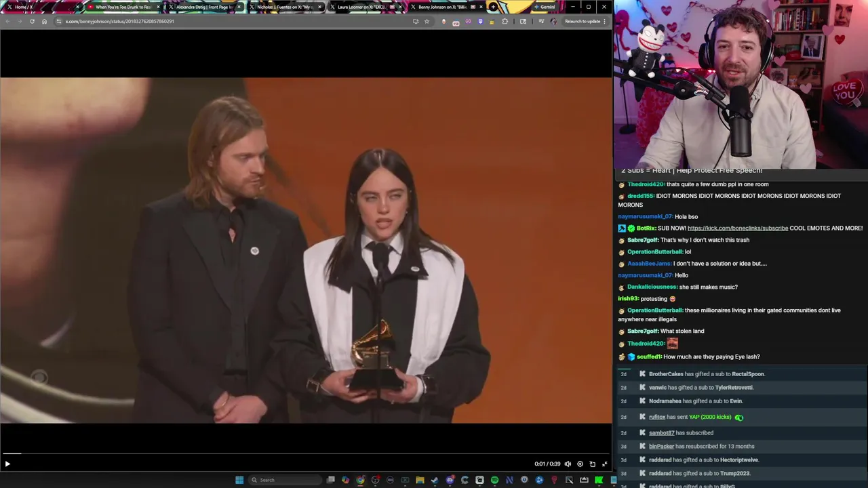
Task: Focus the x.com/bennyjohnson address bar
Action: tap(231, 21)
